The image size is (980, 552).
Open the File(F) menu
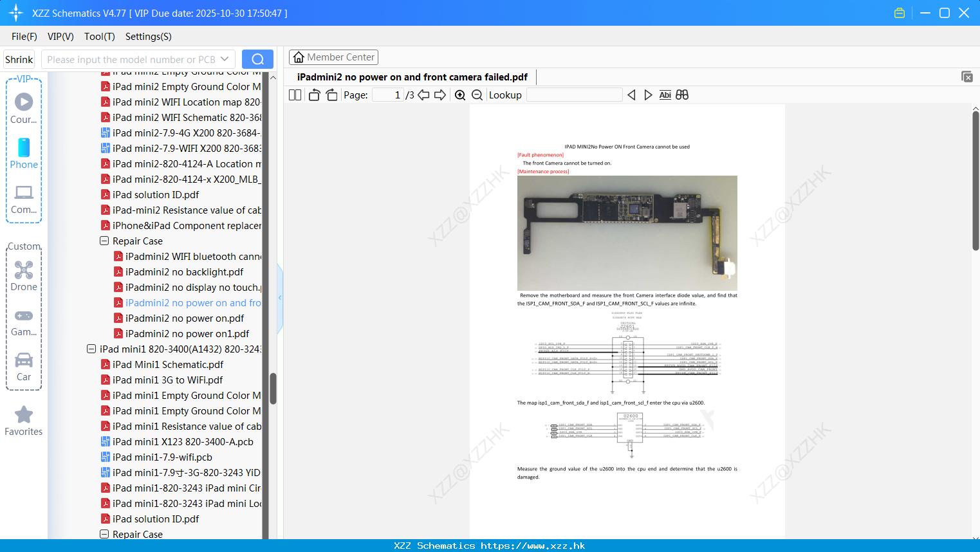[24, 37]
